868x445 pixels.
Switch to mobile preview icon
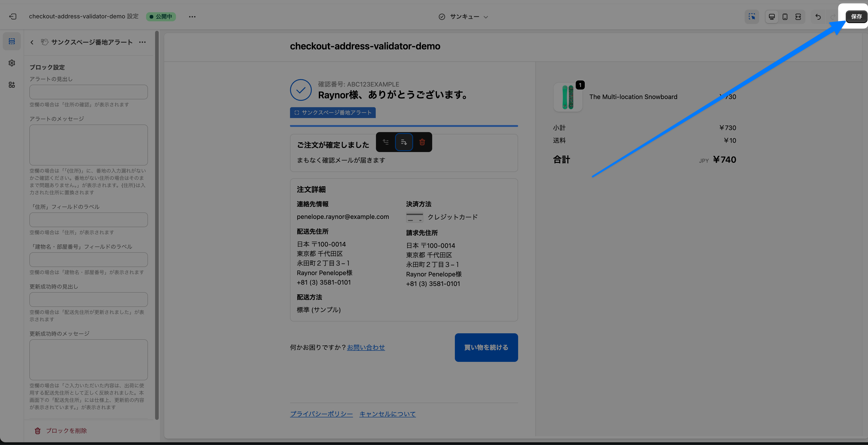[x=785, y=17]
